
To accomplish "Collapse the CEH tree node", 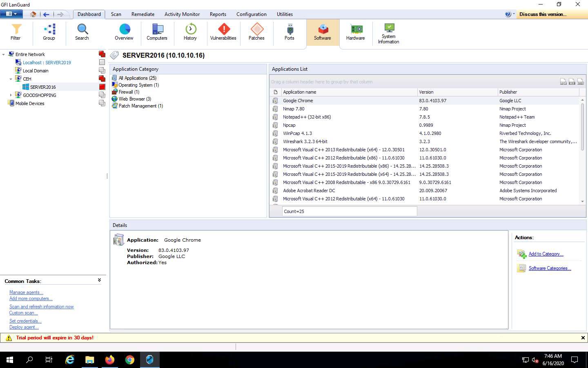I will [11, 79].
